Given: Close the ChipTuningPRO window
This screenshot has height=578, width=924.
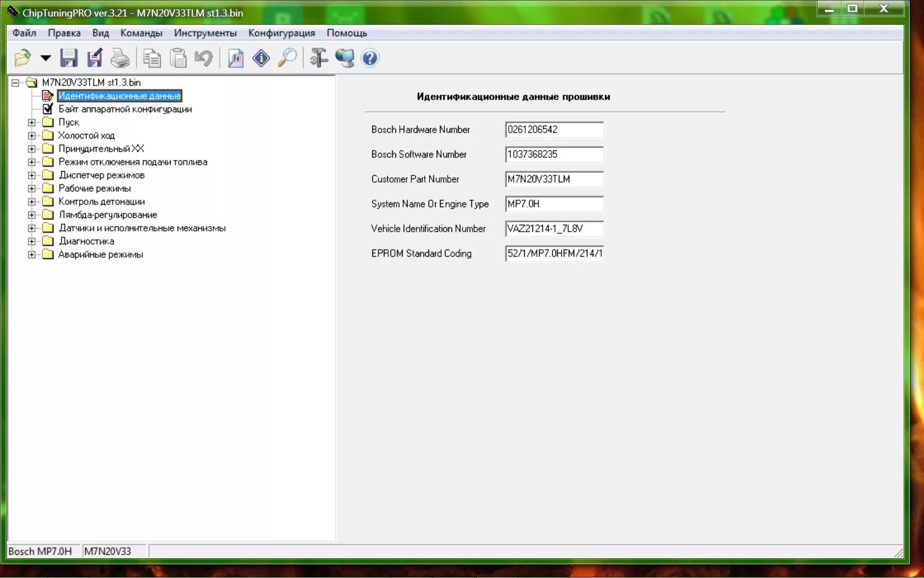Looking at the screenshot, I should click(884, 8).
